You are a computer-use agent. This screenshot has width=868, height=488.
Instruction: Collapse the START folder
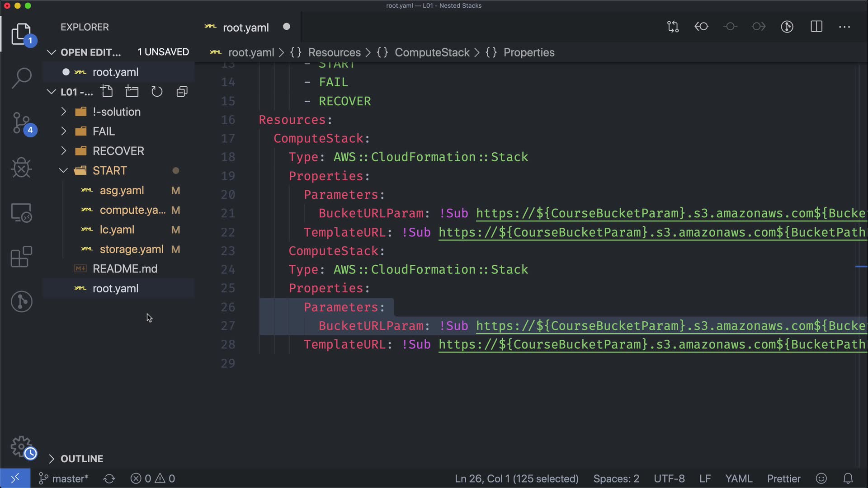[109, 170]
